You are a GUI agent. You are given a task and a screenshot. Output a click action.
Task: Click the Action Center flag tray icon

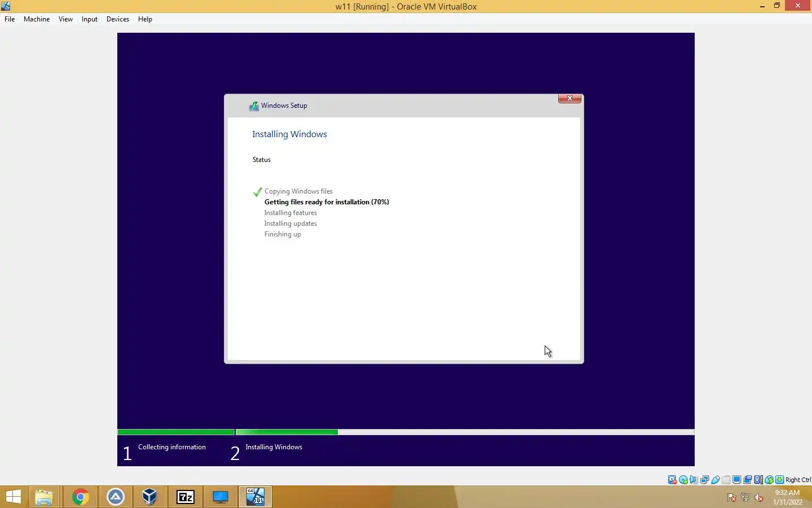[x=732, y=498]
